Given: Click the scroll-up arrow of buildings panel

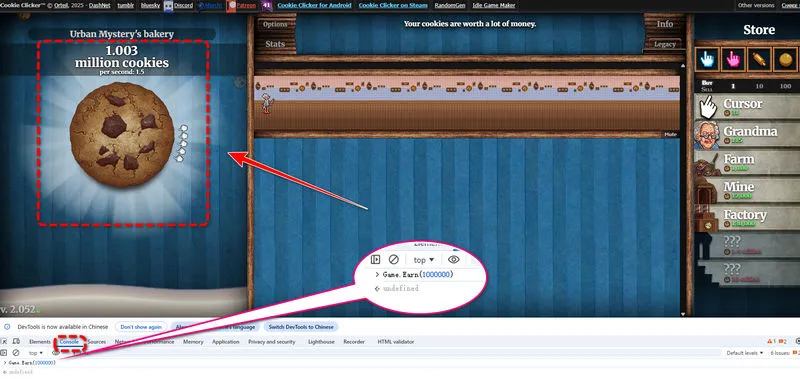Looking at the screenshot, I should point(683,66).
